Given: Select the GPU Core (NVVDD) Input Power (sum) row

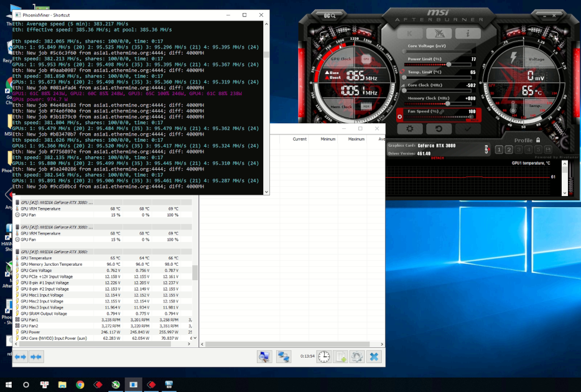Looking at the screenshot, I should (103, 338).
